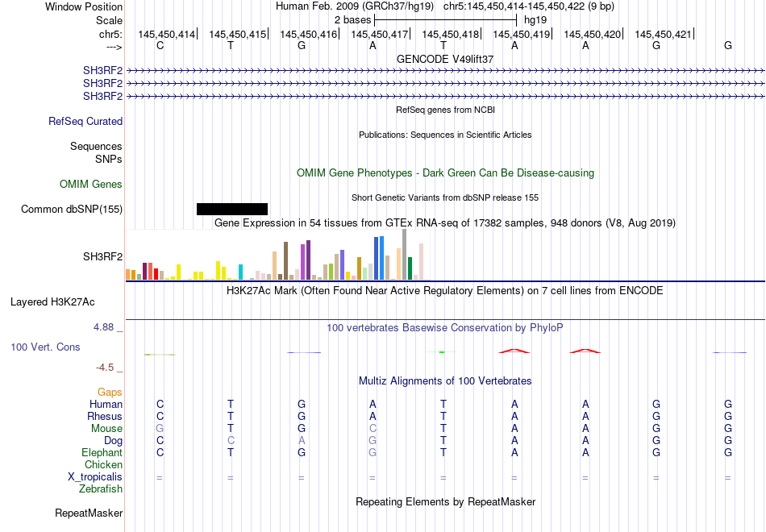
Task: Click the Chicken species row label
Action: pos(103,464)
